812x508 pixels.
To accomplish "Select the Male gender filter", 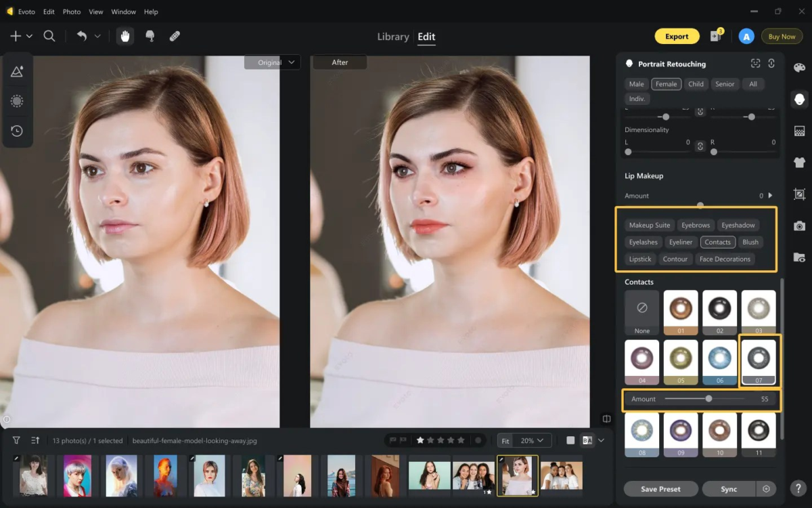I will (637, 84).
